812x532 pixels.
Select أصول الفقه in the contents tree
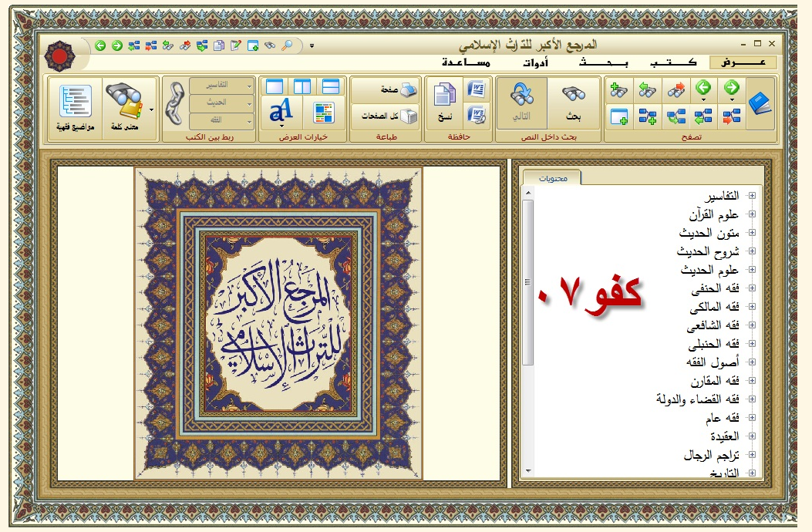[713, 362]
